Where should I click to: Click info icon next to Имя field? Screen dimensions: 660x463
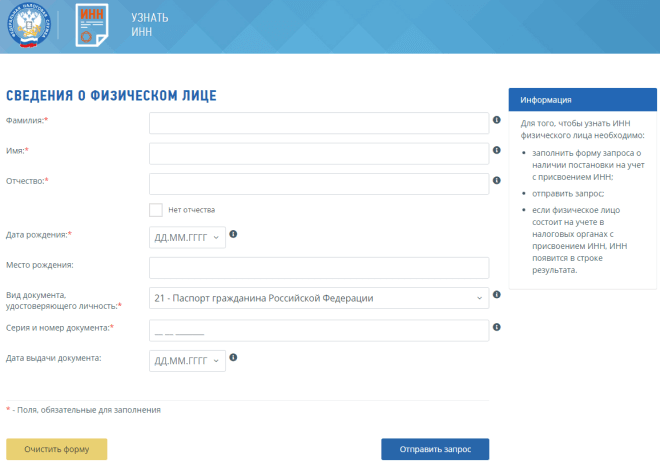(497, 149)
